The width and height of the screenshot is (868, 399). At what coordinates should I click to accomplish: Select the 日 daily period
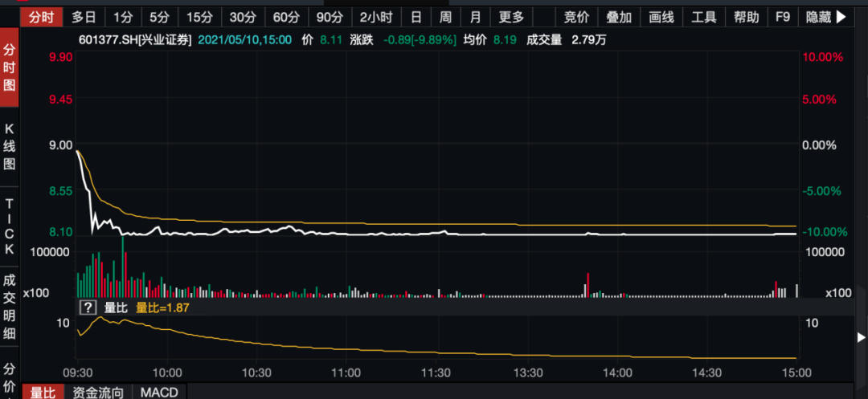pyautogui.click(x=416, y=17)
